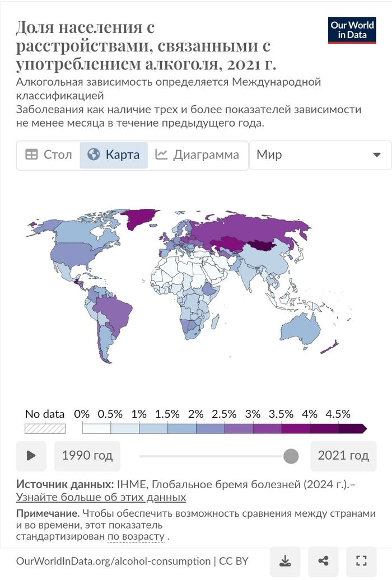This screenshot has width=392, height=580.
Task: Click the darkest purple legend swatch
Action: (x=352, y=429)
